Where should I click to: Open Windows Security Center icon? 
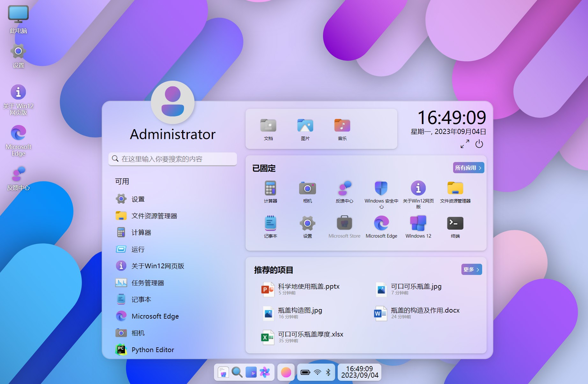pyautogui.click(x=381, y=194)
